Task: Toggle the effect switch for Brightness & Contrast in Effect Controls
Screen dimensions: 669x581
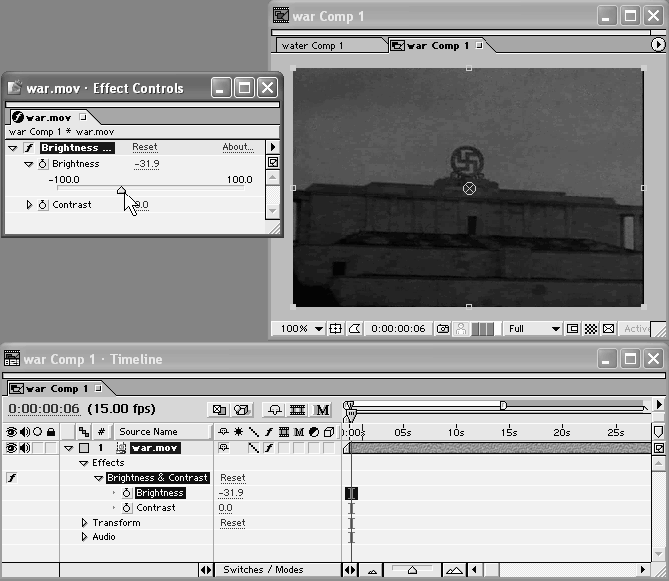Action: [28, 147]
